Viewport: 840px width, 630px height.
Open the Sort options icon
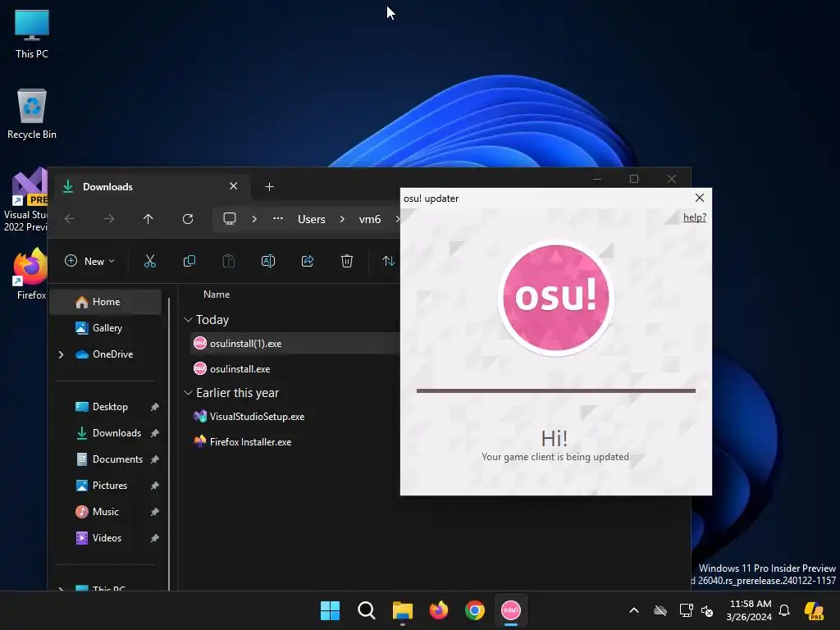[x=388, y=262]
